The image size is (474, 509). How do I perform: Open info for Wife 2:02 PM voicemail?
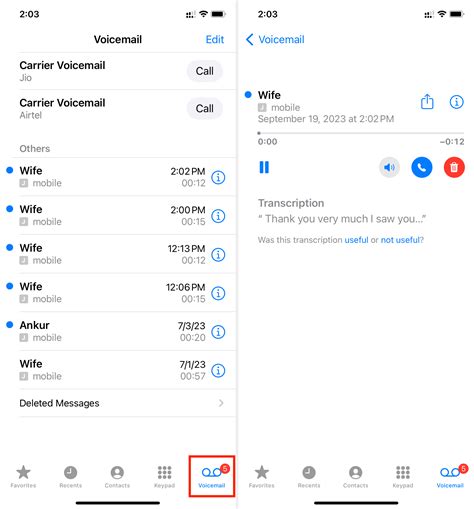click(x=218, y=177)
